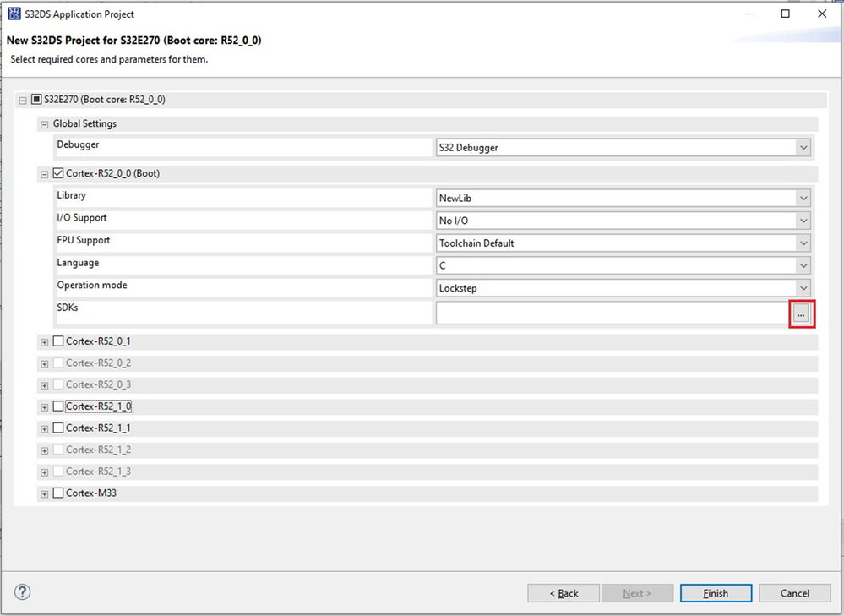Screen dimensions: 844x616
Task: Expand the Cortex-R52_1_3 section
Action: [45, 472]
